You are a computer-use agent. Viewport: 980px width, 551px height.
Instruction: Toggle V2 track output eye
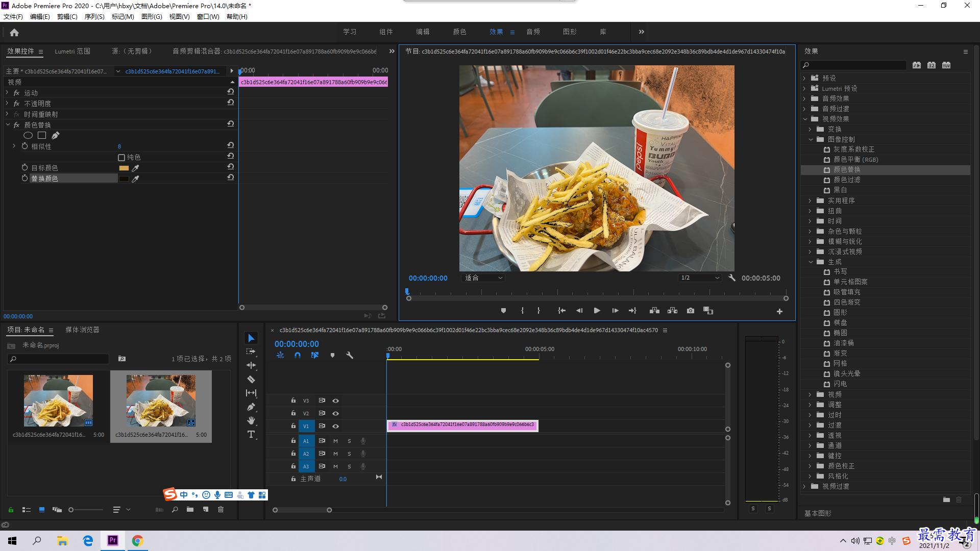tap(335, 413)
